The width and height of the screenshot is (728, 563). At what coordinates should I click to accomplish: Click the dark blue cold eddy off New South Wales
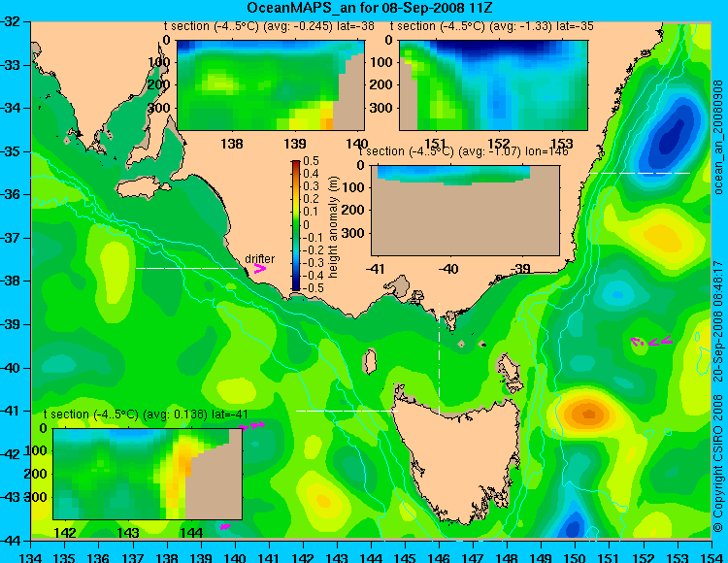pyautogui.click(x=669, y=135)
